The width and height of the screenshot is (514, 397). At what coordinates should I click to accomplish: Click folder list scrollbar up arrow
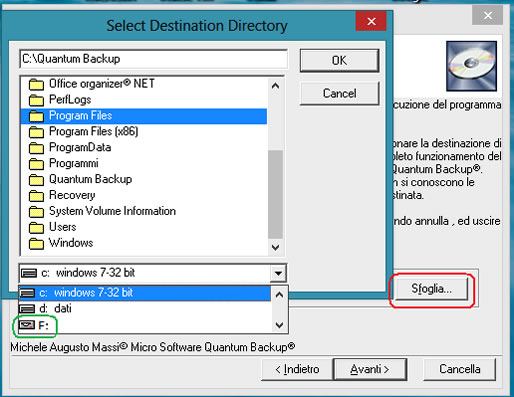(x=275, y=86)
